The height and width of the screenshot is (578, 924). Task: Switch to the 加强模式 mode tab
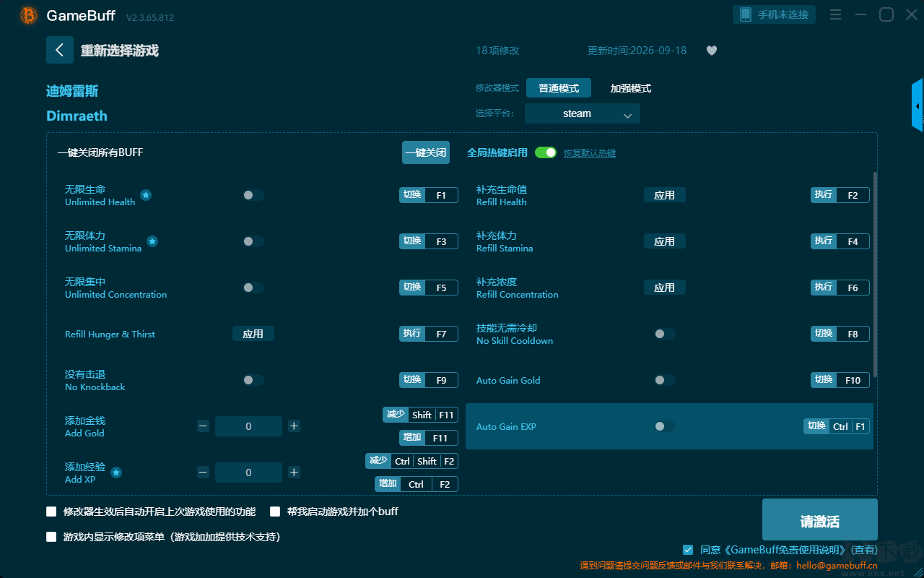pyautogui.click(x=631, y=88)
